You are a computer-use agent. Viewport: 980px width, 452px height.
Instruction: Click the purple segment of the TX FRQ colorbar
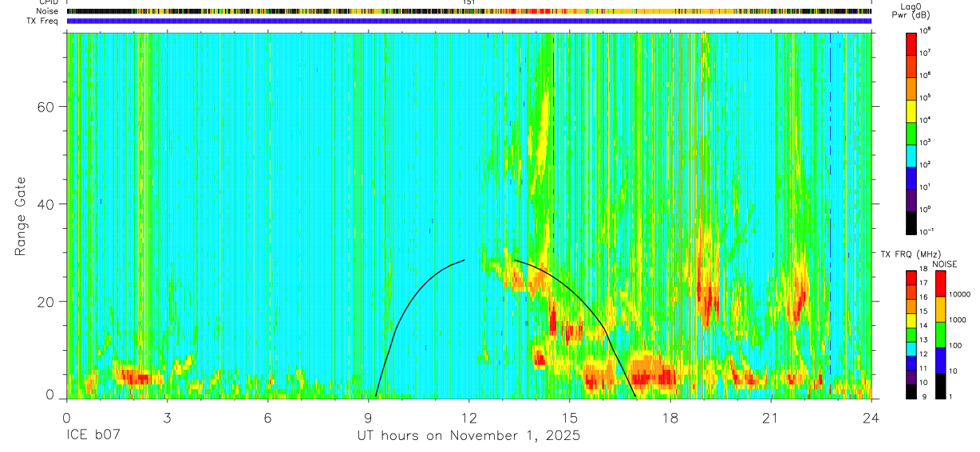(911, 379)
